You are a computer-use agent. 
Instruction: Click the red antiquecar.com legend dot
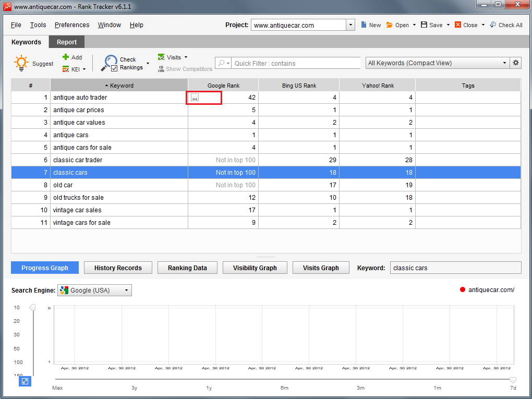[x=463, y=290]
